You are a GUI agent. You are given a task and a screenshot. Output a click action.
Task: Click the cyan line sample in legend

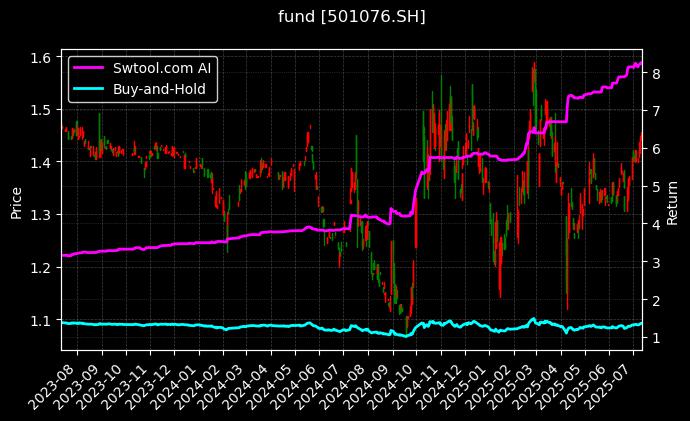(x=90, y=89)
